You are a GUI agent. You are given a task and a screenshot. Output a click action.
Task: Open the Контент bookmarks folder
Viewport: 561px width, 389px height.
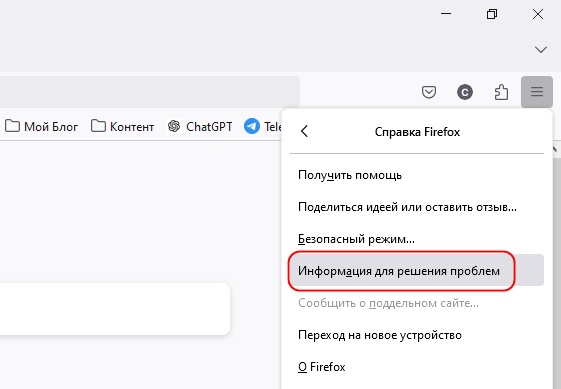coord(122,126)
